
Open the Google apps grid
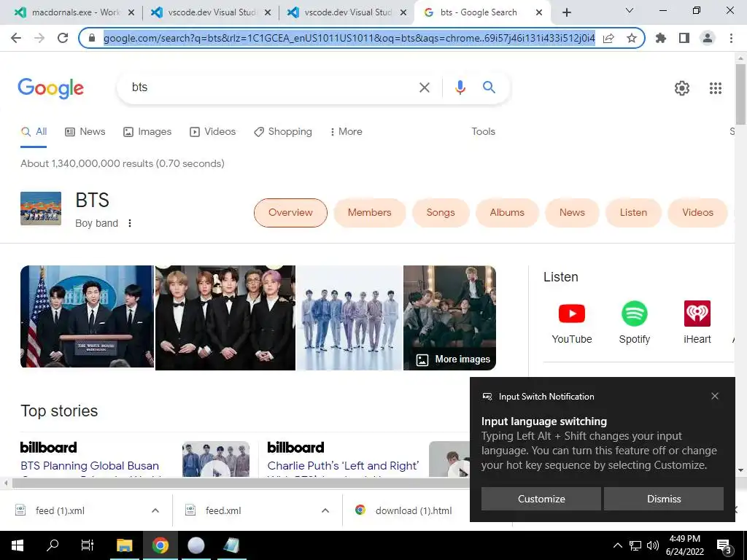[x=715, y=88]
